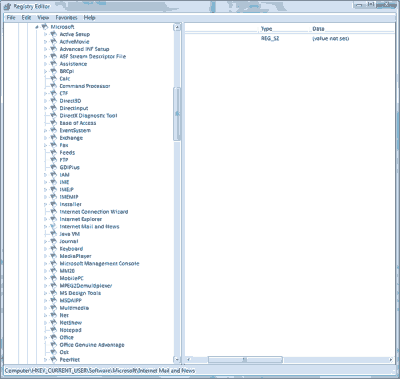The height and width of the screenshot is (379, 400).
Task: Click the Calc folder icon
Action: point(53,79)
